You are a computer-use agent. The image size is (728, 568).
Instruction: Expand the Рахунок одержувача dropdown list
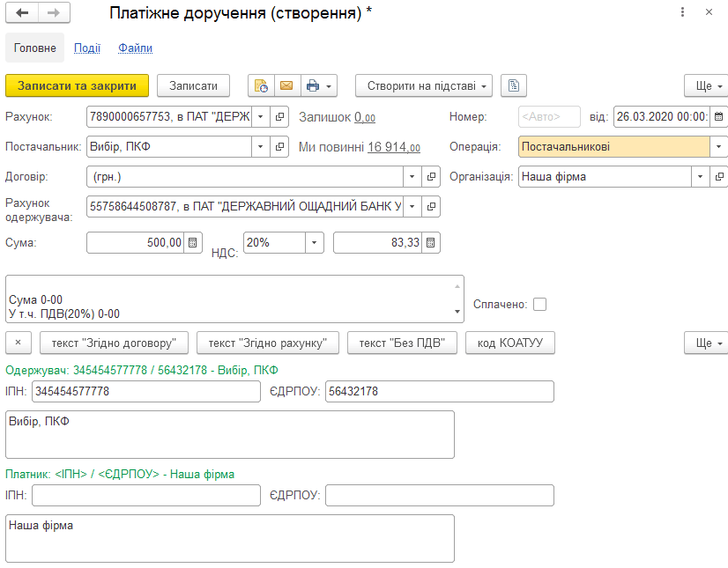point(412,206)
